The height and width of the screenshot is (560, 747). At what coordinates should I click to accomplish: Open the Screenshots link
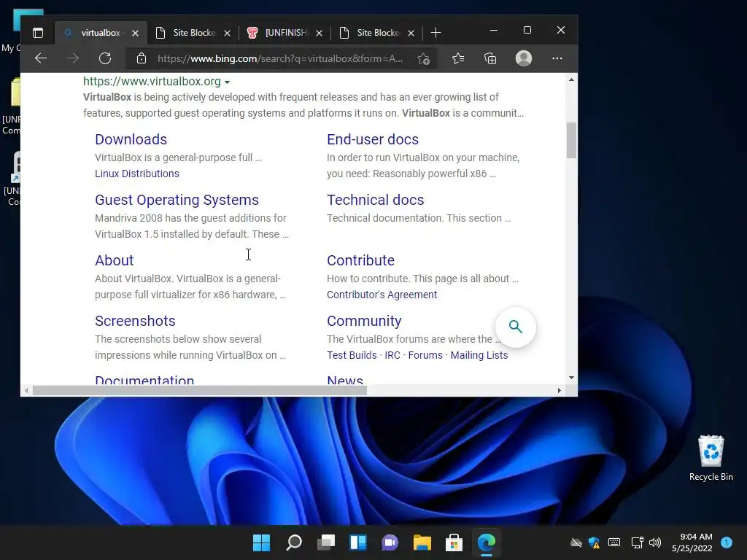pyautogui.click(x=135, y=321)
